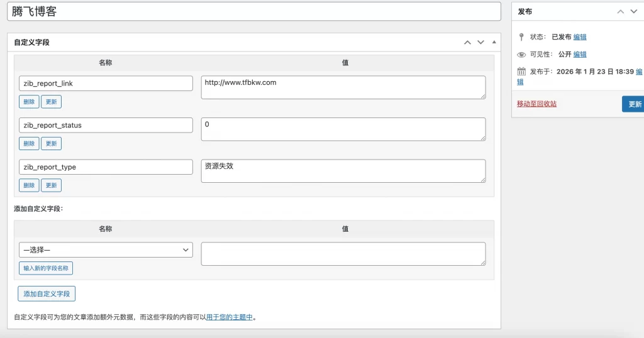Screen dimensions: 644x338
Task: Open the 用于您的主题中 link
Action: (x=230, y=317)
